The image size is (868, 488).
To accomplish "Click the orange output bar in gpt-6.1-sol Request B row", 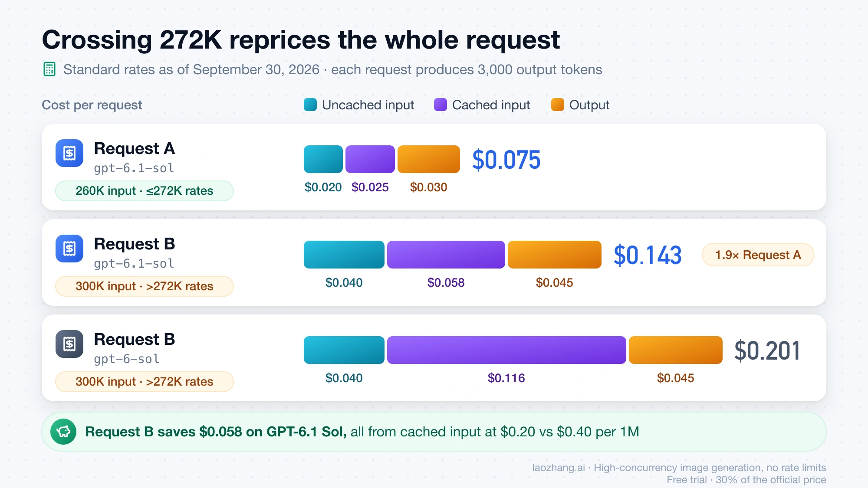I will (x=555, y=255).
